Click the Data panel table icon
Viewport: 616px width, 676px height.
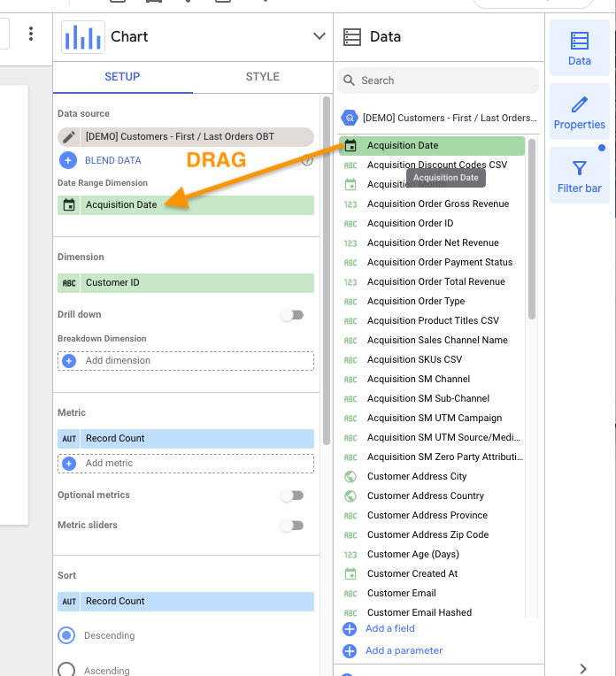(352, 37)
